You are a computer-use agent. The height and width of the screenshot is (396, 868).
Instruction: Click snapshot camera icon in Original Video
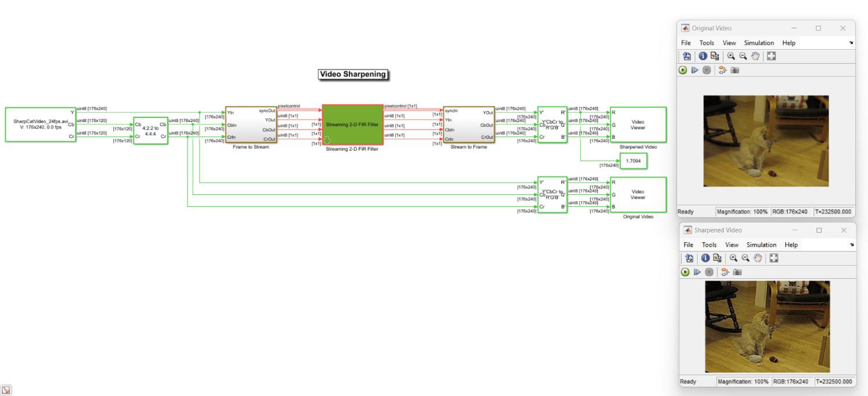[735, 70]
